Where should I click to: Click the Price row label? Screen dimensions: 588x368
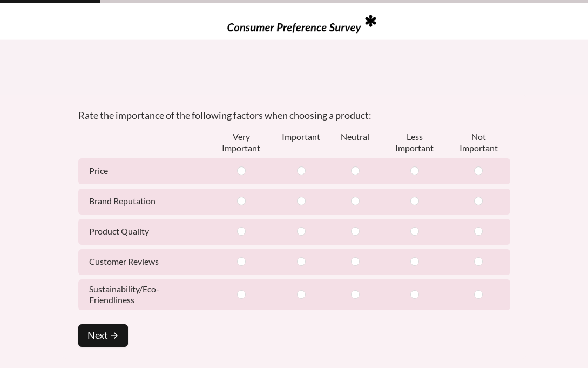pos(99,171)
